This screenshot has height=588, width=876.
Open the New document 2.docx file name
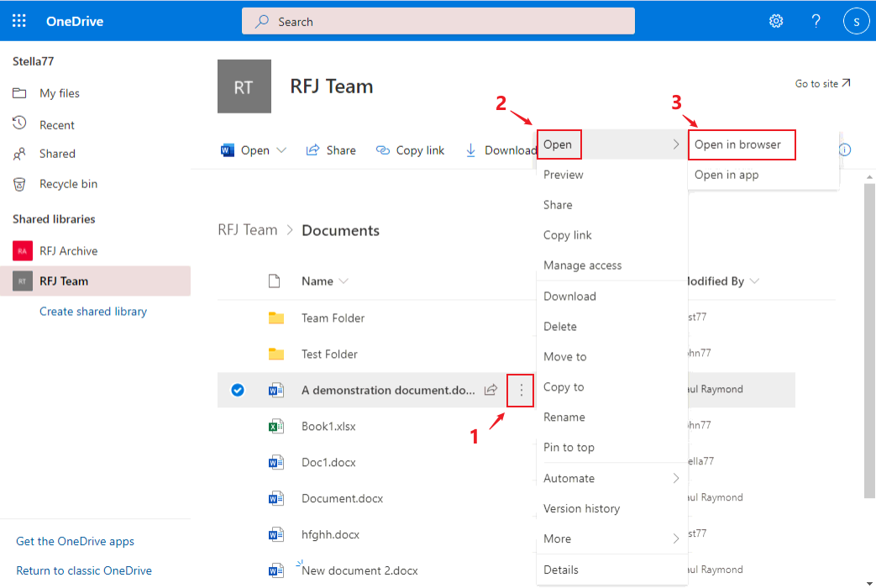coord(359,570)
